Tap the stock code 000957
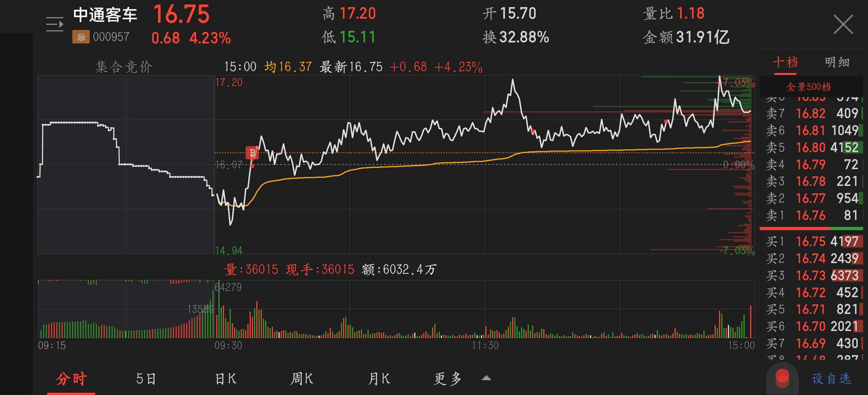Image resolution: width=868 pixels, height=395 pixels. (111, 37)
